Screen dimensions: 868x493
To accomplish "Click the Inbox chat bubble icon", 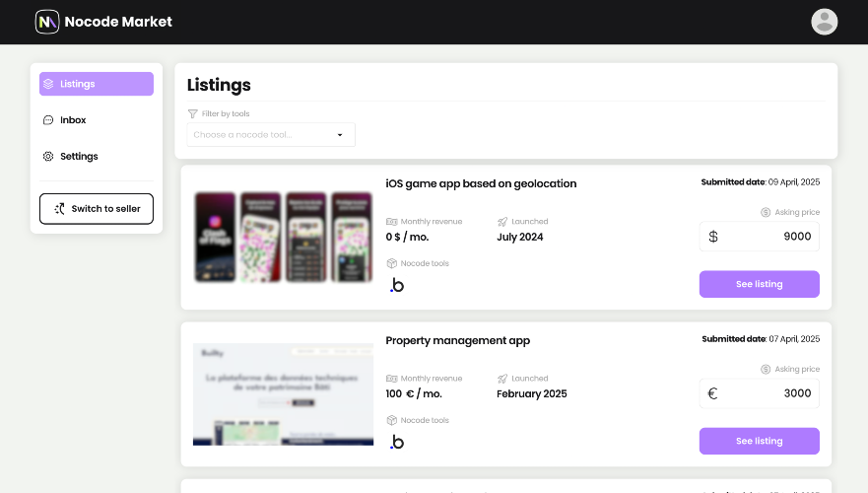I will [48, 119].
